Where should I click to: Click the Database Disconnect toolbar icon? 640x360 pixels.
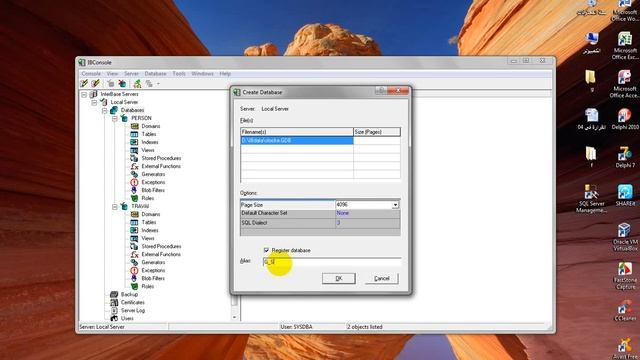[122, 84]
